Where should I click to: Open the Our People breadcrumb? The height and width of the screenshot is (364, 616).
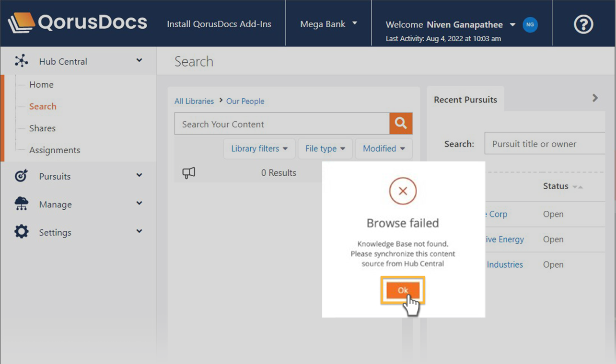[245, 101]
